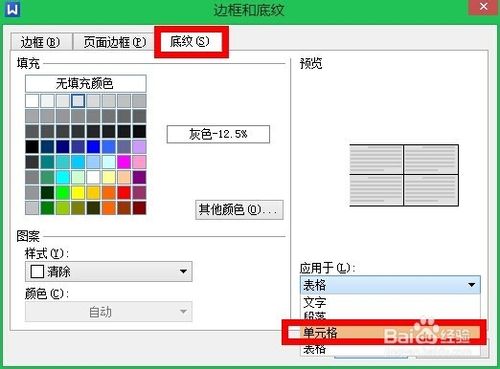Expand the 样式(Y) pattern style dropdown arrow

(183, 271)
